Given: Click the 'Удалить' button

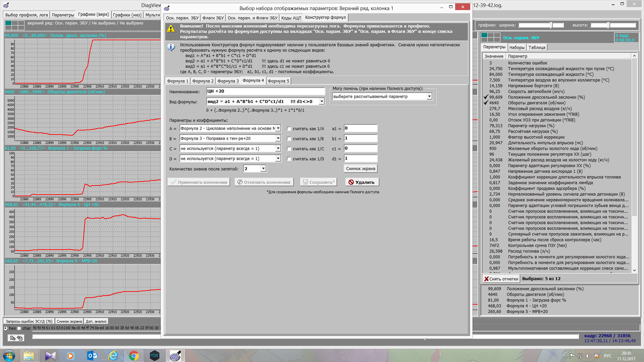Looking at the screenshot, I should click(362, 182).
